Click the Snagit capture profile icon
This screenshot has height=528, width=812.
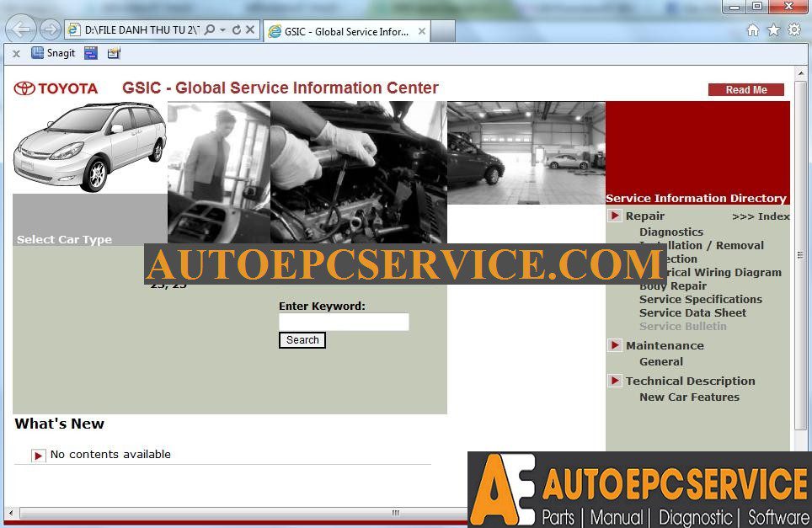(91, 53)
